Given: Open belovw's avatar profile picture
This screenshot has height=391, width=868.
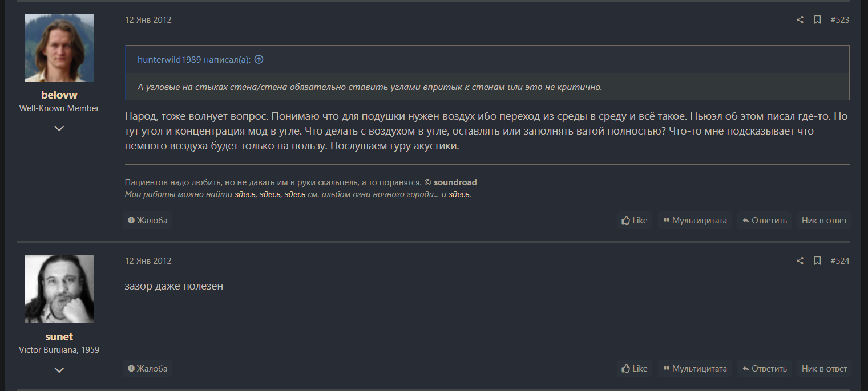Looking at the screenshot, I should click(x=59, y=48).
